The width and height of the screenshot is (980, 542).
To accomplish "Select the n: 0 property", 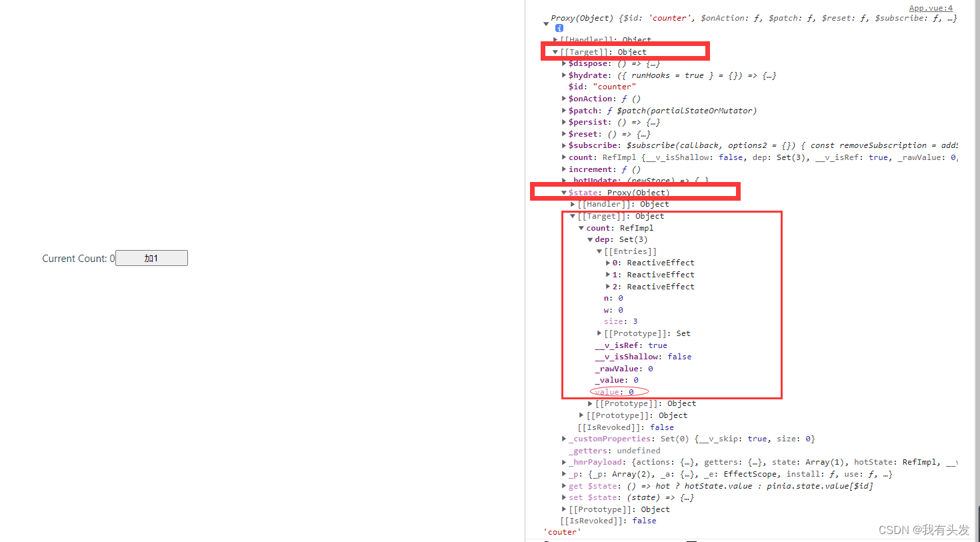I will tap(613, 298).
